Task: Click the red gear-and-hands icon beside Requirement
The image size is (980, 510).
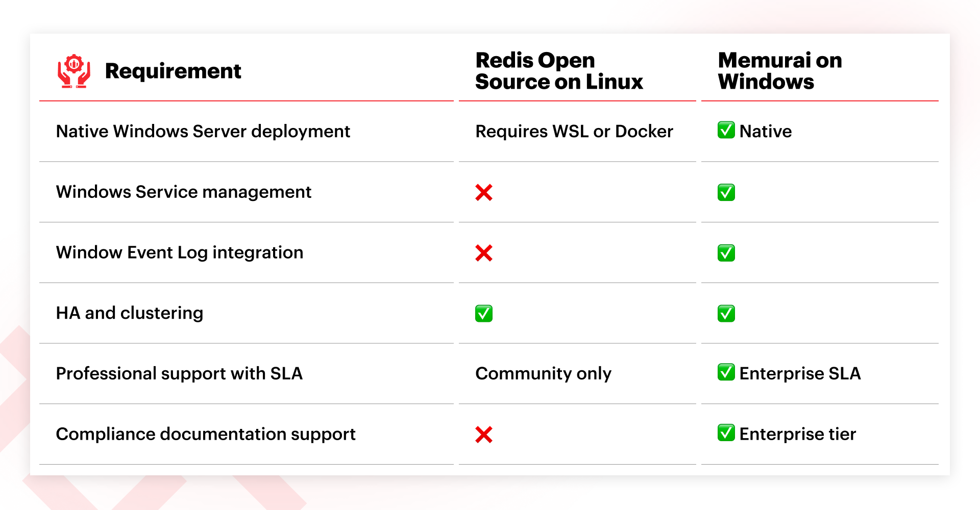Action: click(74, 71)
